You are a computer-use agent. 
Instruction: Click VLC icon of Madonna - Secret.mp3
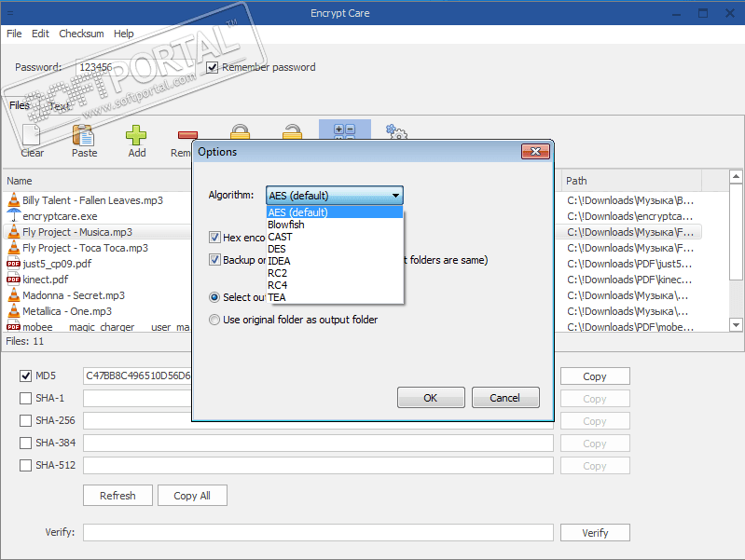point(14,295)
